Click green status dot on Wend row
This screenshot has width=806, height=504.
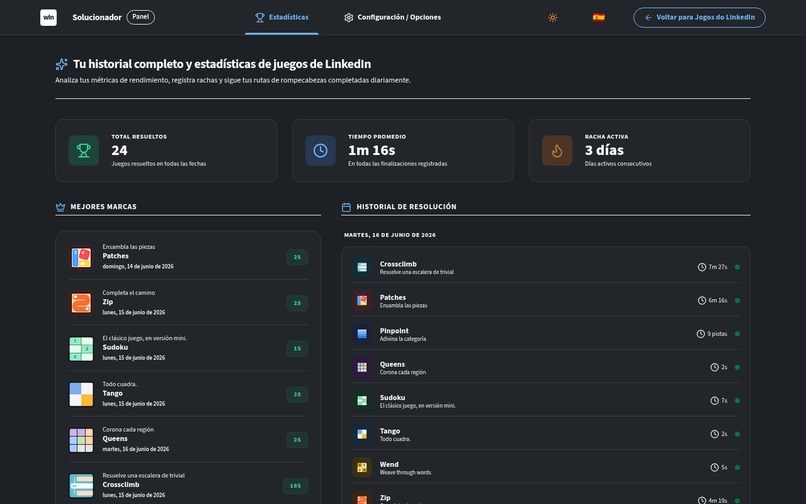(x=737, y=467)
